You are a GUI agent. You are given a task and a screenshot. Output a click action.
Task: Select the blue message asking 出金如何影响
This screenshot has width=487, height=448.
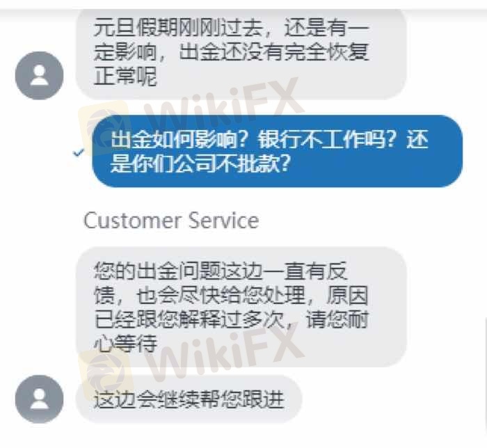tap(277, 151)
